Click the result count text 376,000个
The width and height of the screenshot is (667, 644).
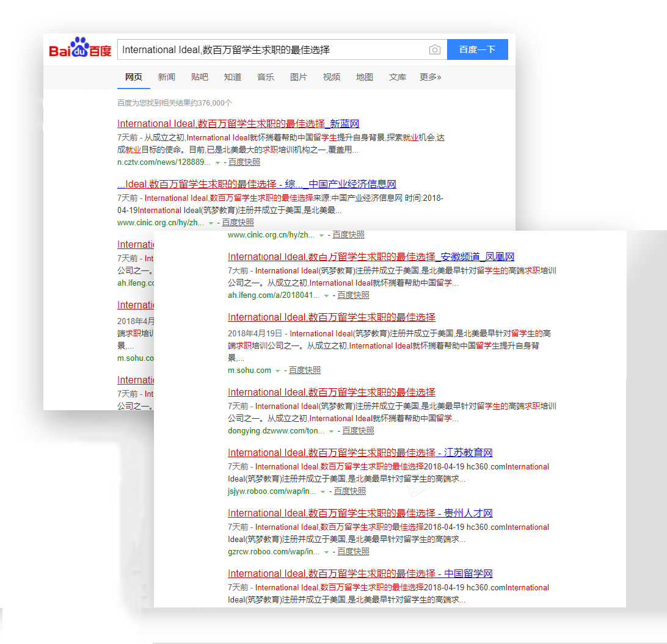pos(215,103)
